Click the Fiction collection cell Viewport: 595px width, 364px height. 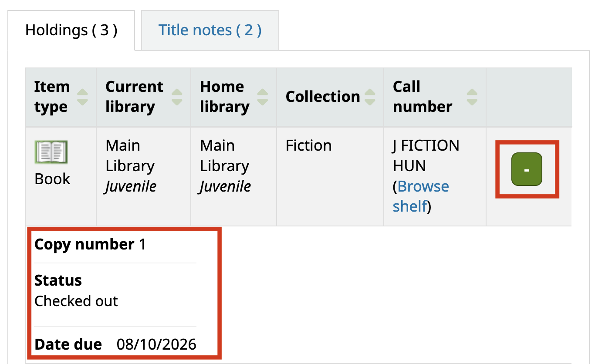pos(308,145)
